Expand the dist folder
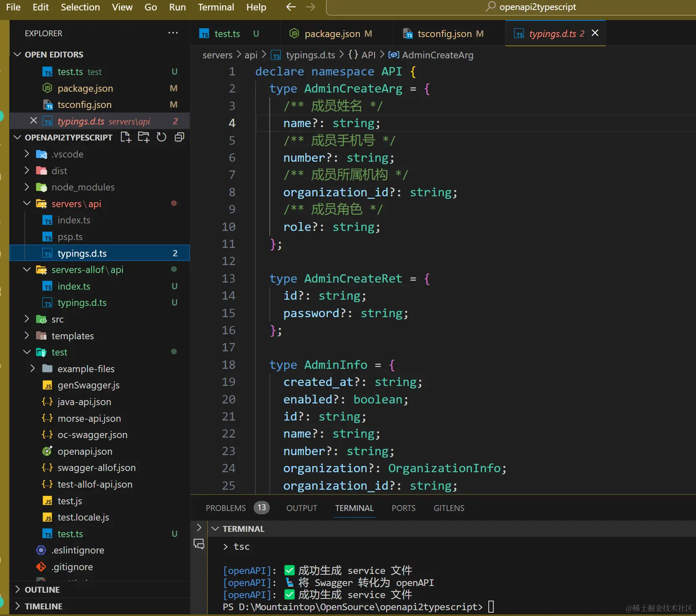696x616 pixels. pyautogui.click(x=27, y=170)
